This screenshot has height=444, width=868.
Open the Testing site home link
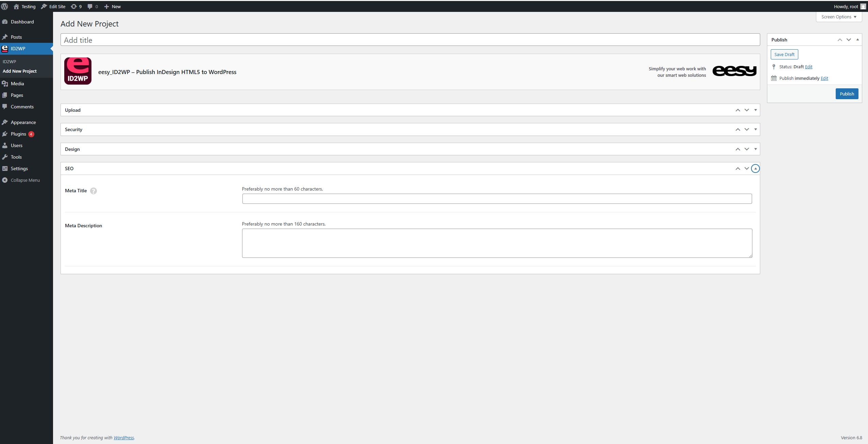point(24,6)
